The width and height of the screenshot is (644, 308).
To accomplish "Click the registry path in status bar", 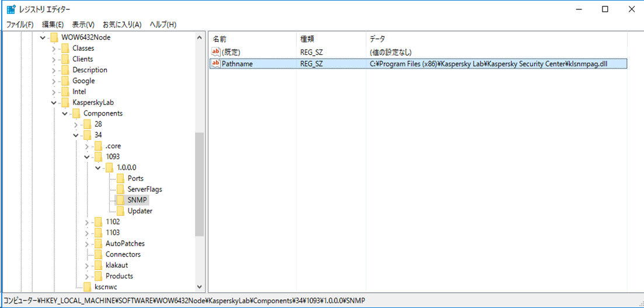I will coord(185,300).
